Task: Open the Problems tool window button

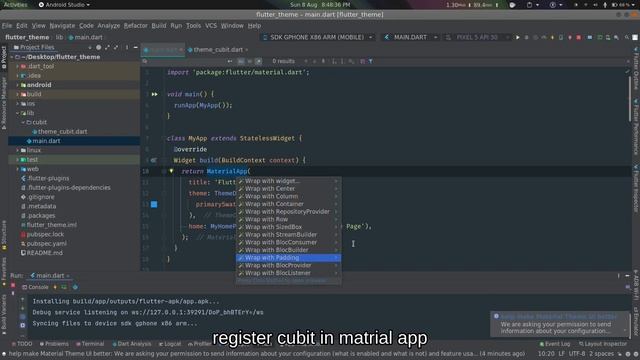Action: pyautogui.click(x=53, y=344)
